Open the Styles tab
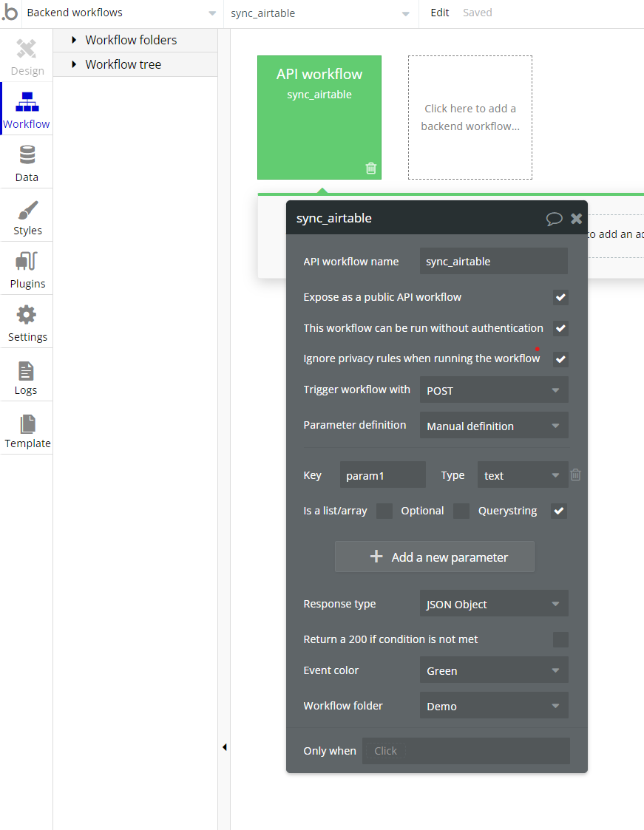 click(27, 217)
